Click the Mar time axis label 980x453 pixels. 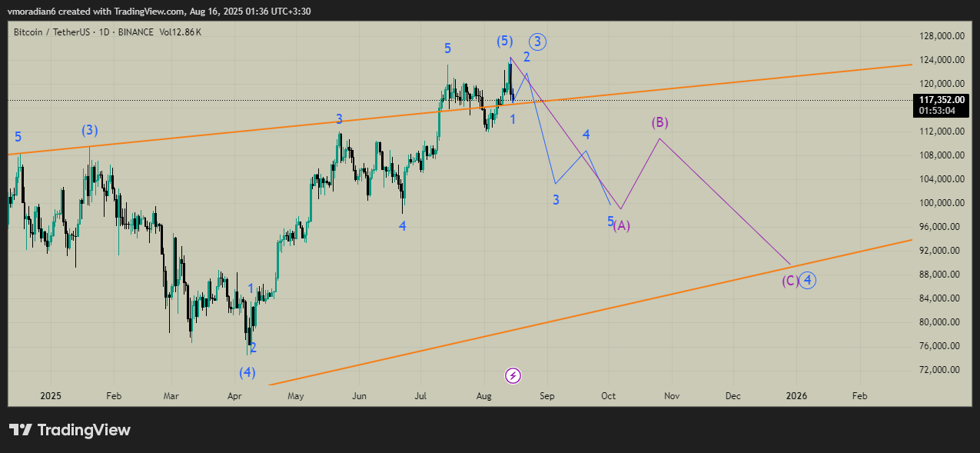pos(171,396)
